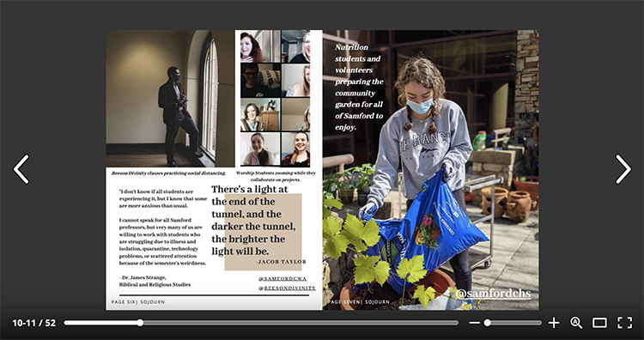Click the '-JACOB TAYLOR' attribution
The width and height of the screenshot is (644, 340).
(281, 262)
